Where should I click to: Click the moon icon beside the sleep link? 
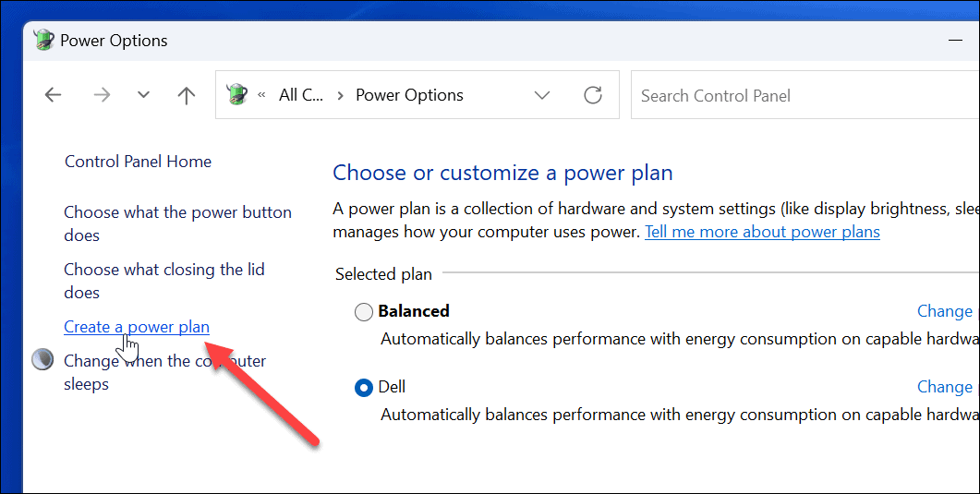tap(42, 360)
